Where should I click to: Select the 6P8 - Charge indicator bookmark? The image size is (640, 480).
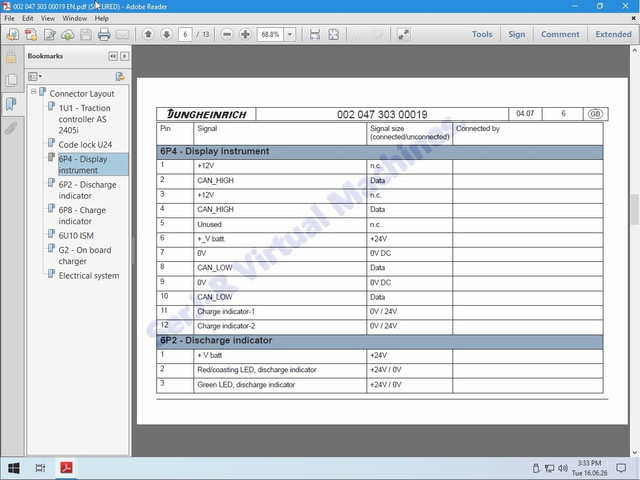[x=82, y=216]
